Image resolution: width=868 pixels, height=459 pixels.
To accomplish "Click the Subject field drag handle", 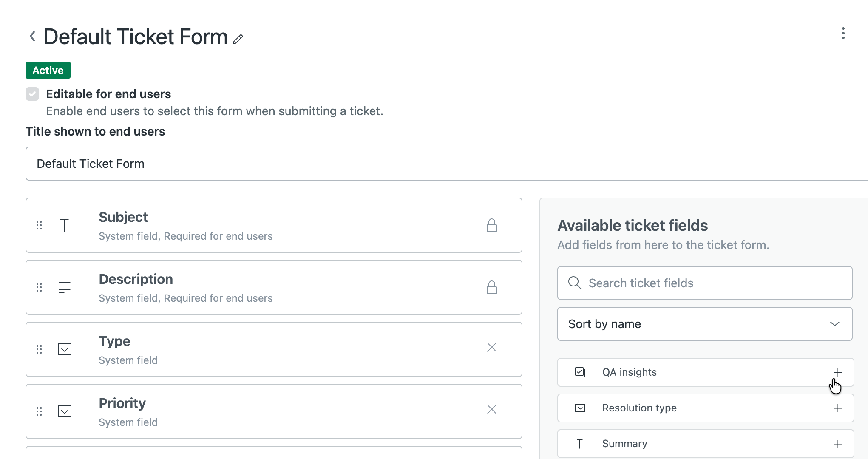I will (39, 225).
